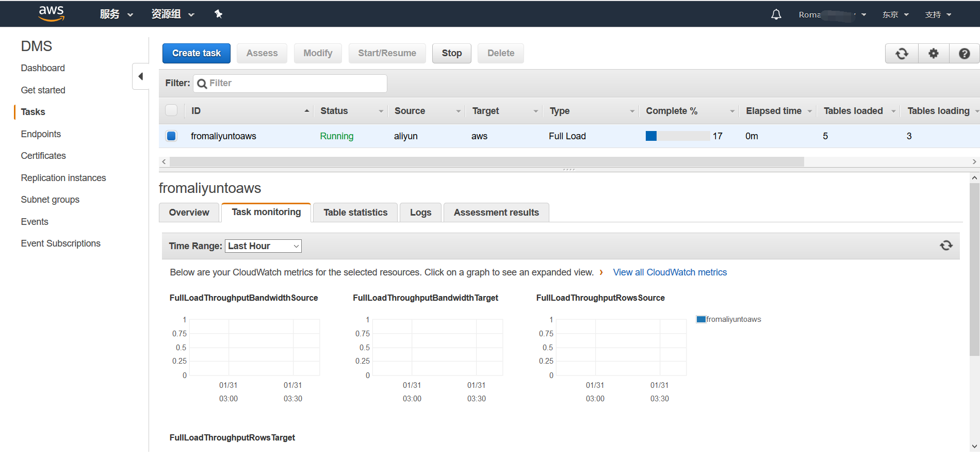Image resolution: width=980 pixels, height=457 pixels.
Task: Open Certificates in sidebar
Action: (x=43, y=156)
